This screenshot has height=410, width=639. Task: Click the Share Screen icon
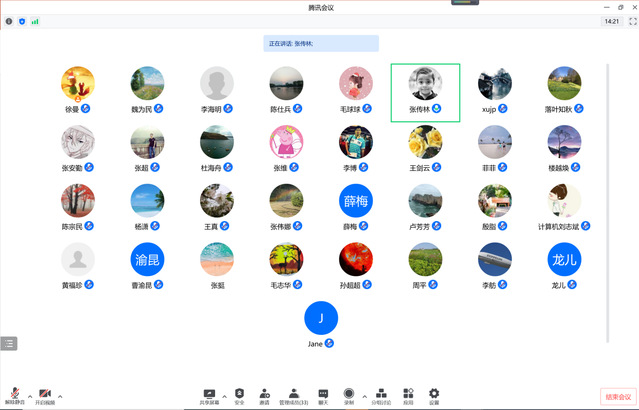click(x=209, y=395)
